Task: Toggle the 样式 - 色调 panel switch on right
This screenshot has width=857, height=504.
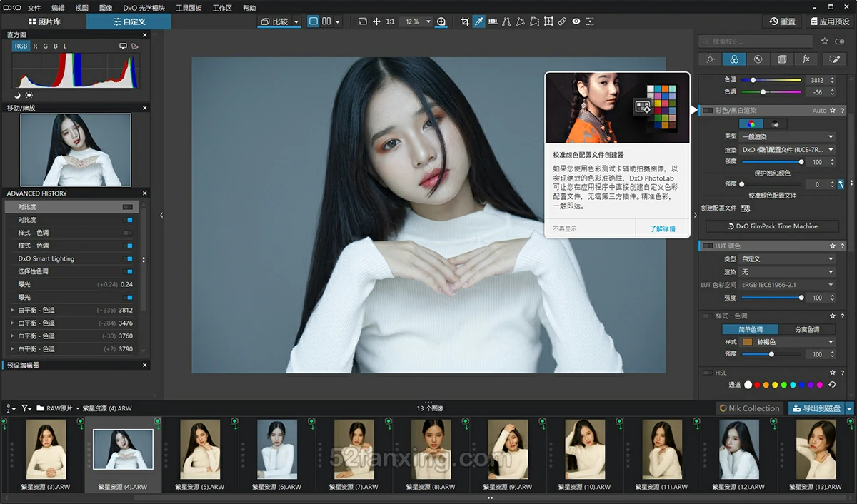Action: [708, 316]
